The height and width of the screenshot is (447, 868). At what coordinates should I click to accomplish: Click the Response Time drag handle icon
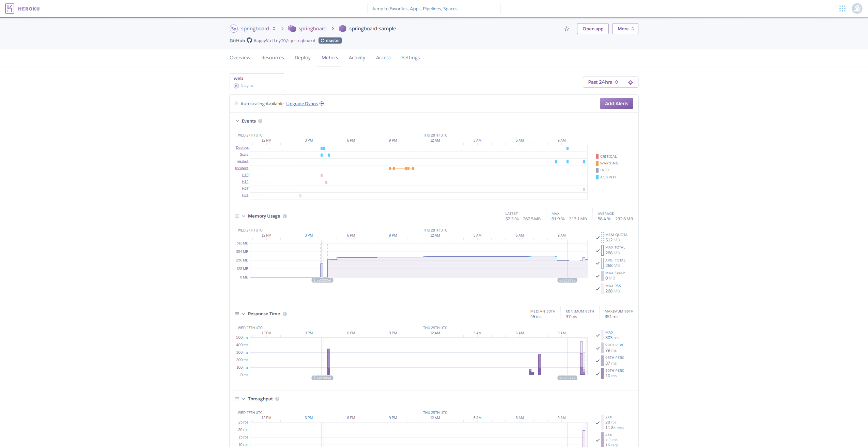[x=237, y=314]
